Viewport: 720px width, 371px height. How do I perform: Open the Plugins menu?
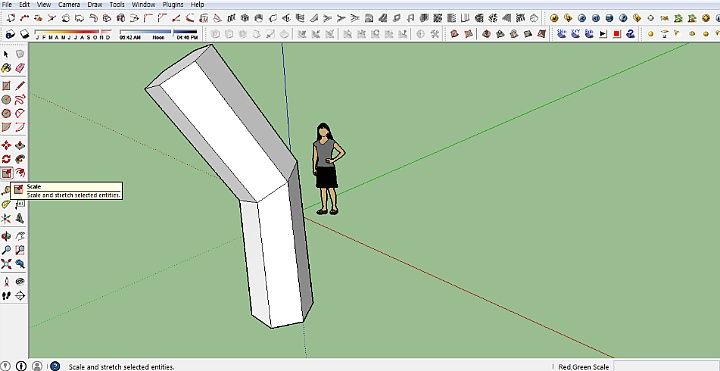(173, 4)
